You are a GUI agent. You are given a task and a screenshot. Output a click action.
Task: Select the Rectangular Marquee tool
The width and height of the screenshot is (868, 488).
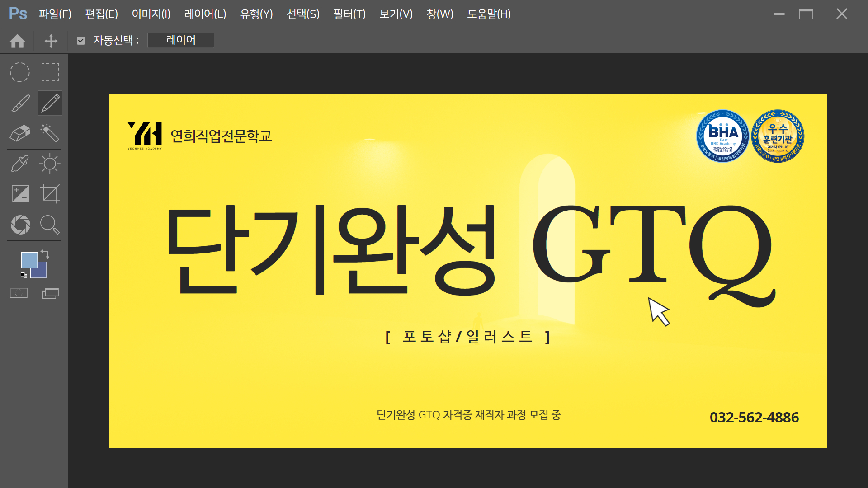(50, 72)
